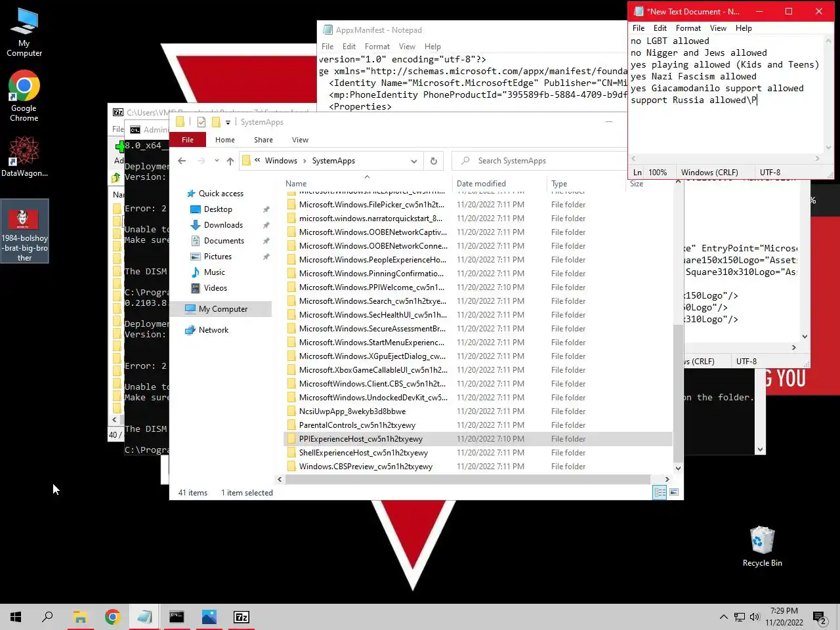Open the Recycle Bin on desktop

[762, 547]
